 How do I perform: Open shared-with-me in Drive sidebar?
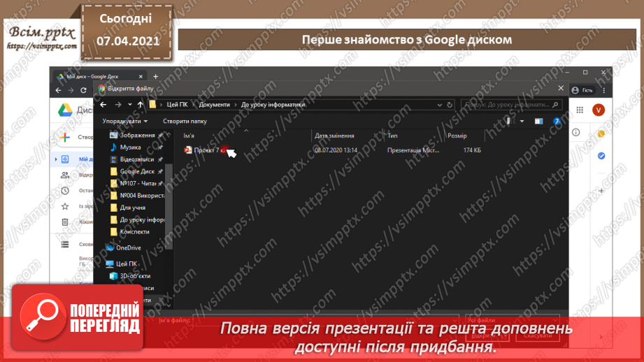click(x=65, y=175)
